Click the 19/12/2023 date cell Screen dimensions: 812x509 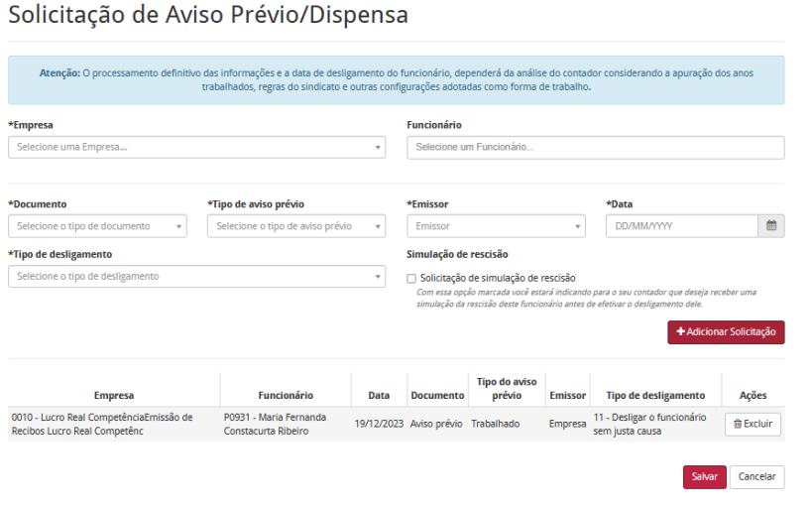[x=379, y=424]
